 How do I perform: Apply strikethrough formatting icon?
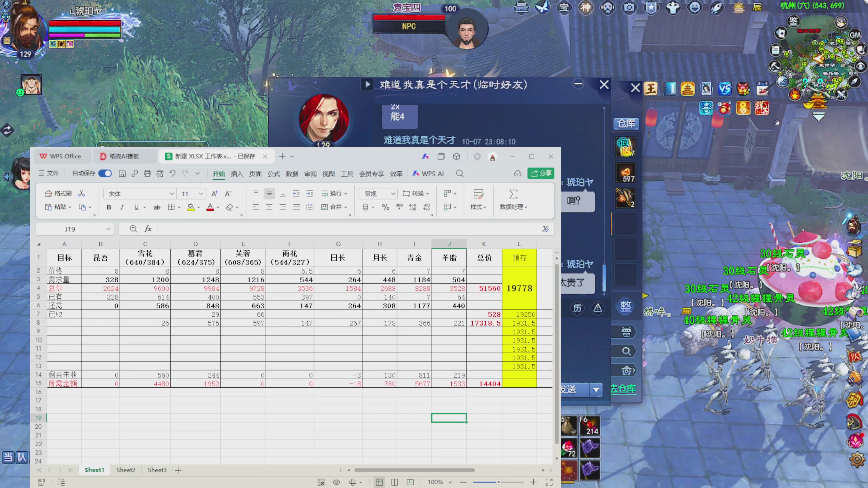click(157, 207)
